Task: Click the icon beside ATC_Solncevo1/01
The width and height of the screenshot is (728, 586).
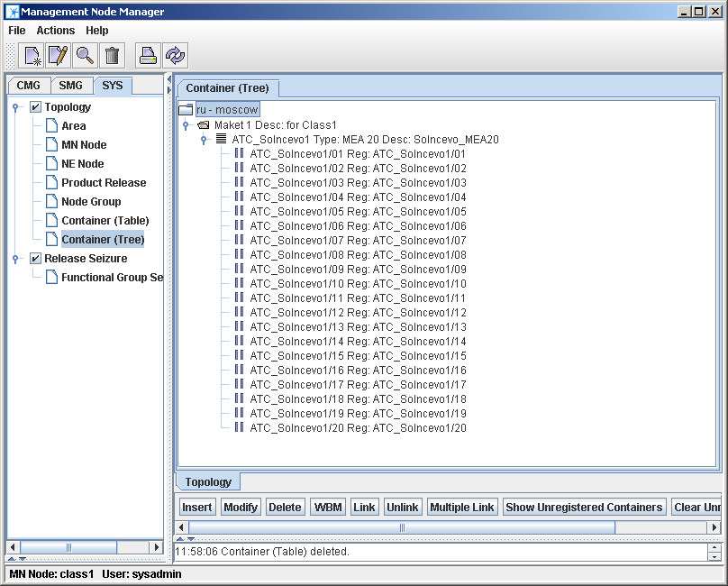Action: pos(239,153)
